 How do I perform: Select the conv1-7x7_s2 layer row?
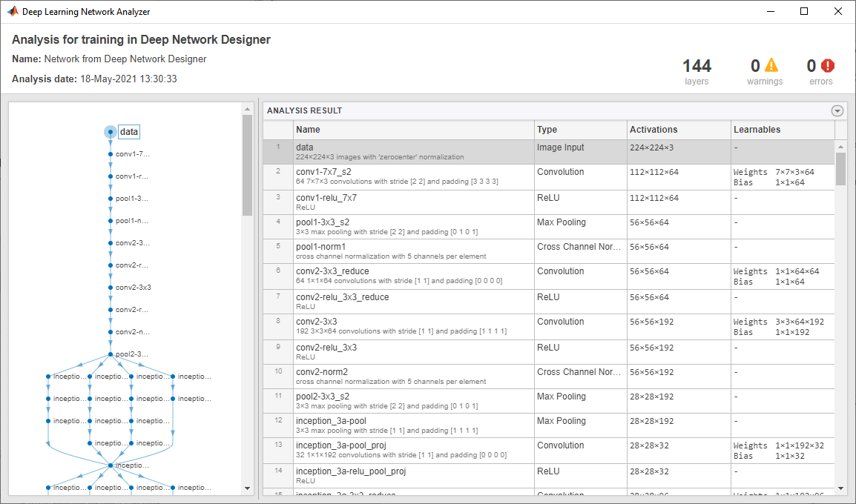[x=412, y=176]
